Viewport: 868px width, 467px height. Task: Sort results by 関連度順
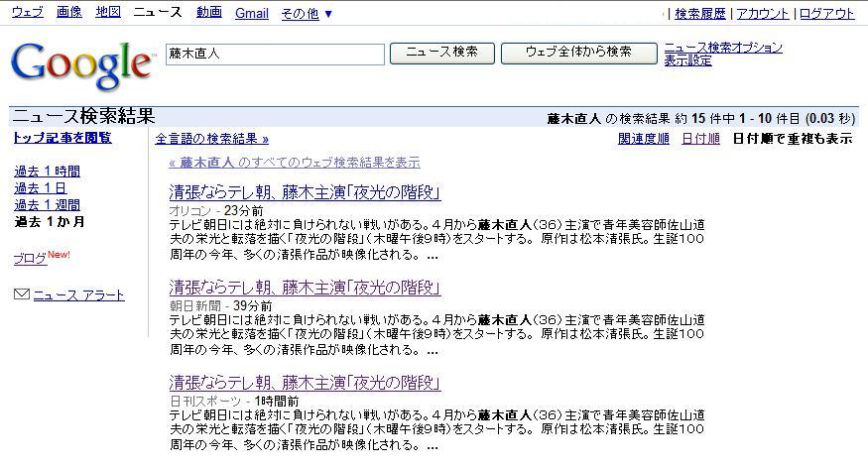[x=644, y=139]
